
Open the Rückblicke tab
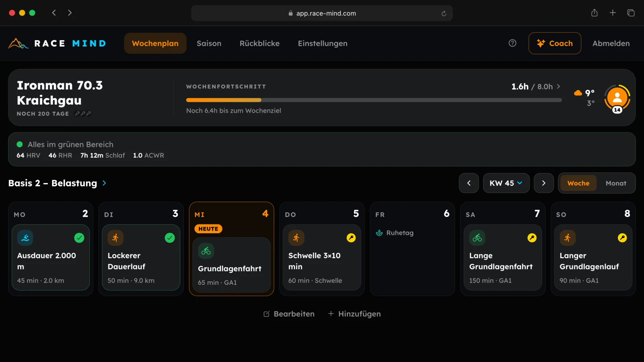[x=260, y=43]
